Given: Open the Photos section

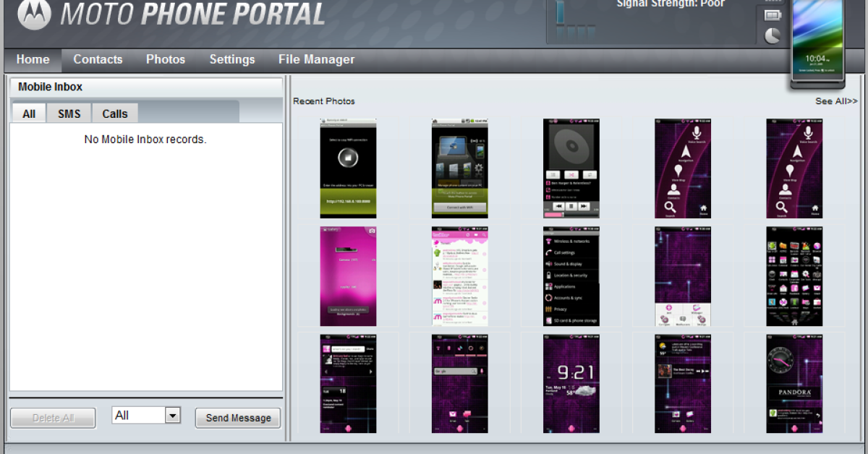Looking at the screenshot, I should coord(166,60).
